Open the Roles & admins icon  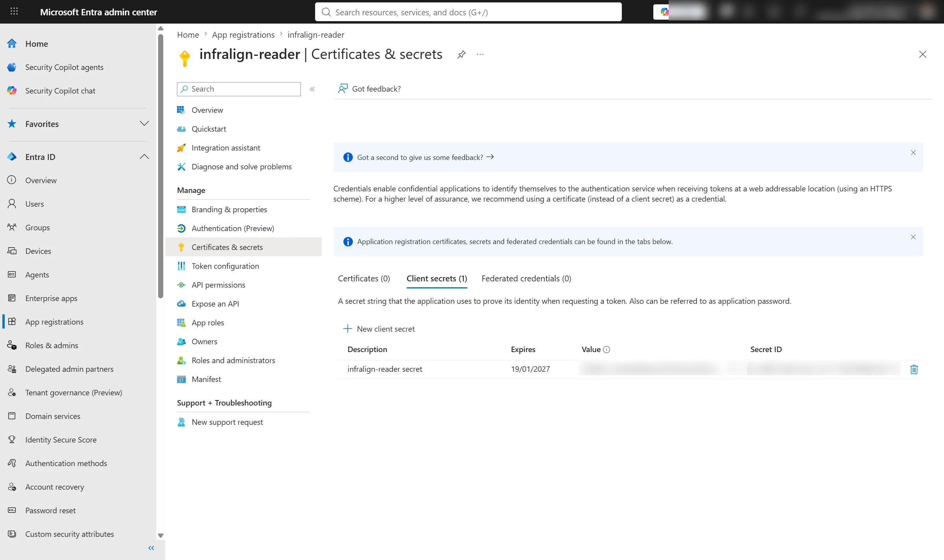[x=12, y=345]
